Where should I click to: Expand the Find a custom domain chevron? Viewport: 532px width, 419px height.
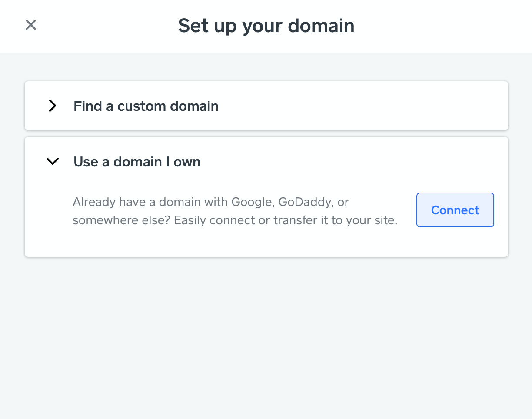[x=53, y=106]
